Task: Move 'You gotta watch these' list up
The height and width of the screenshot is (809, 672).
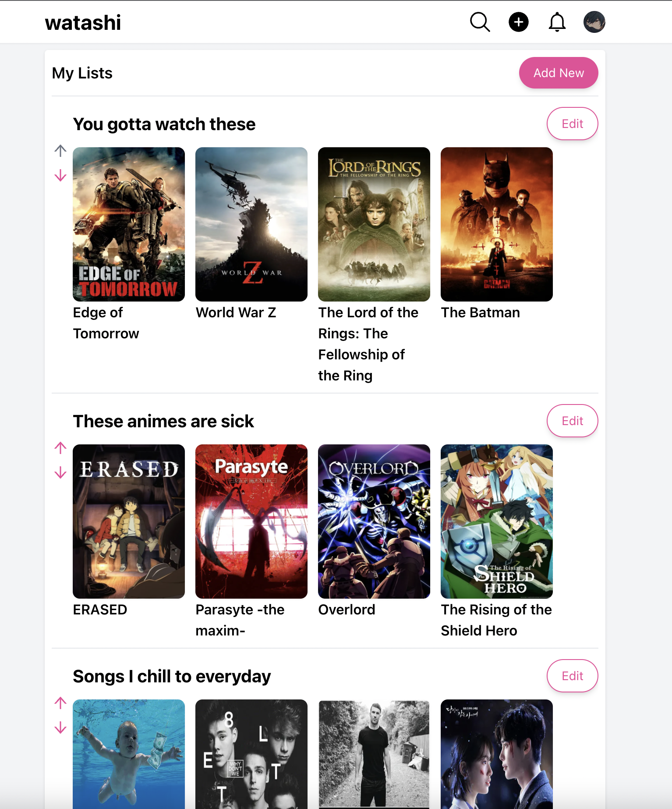Action: [60, 151]
